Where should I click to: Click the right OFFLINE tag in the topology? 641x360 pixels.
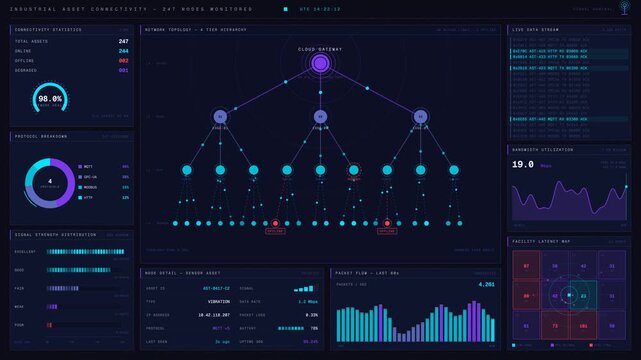click(x=387, y=231)
